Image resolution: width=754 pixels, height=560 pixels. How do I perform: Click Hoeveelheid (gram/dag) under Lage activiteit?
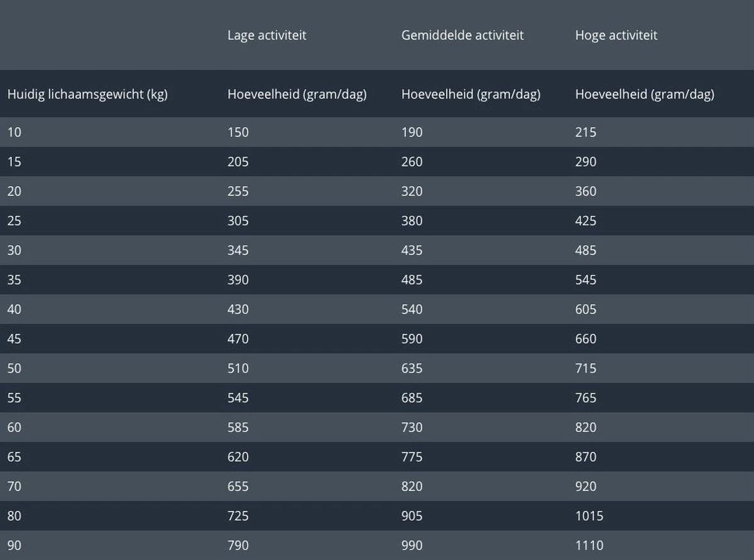point(297,94)
